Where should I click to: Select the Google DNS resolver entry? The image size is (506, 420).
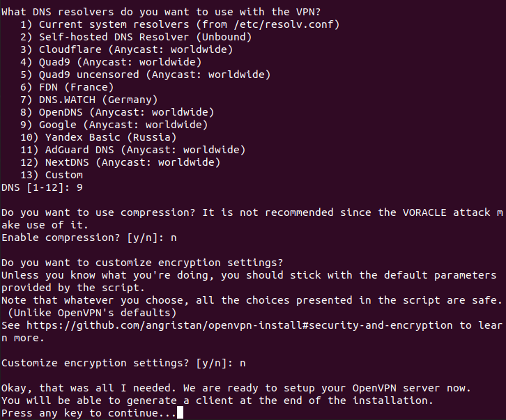[x=113, y=125]
